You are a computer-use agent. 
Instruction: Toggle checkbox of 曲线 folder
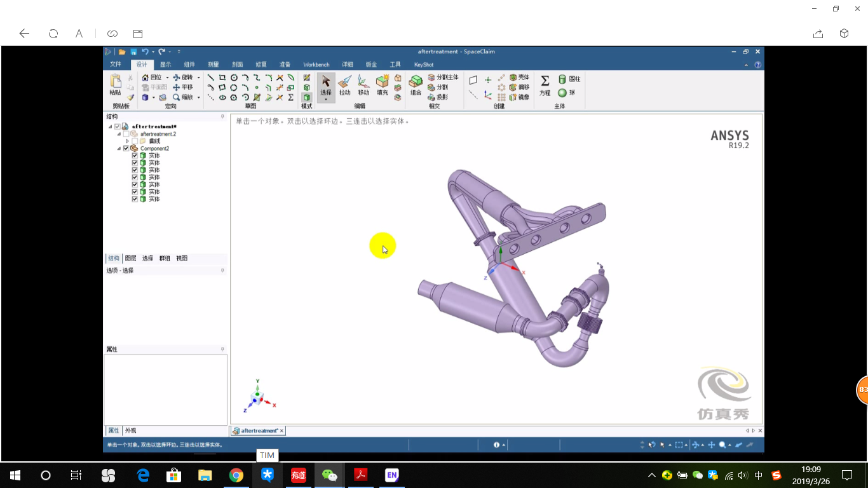click(x=135, y=141)
